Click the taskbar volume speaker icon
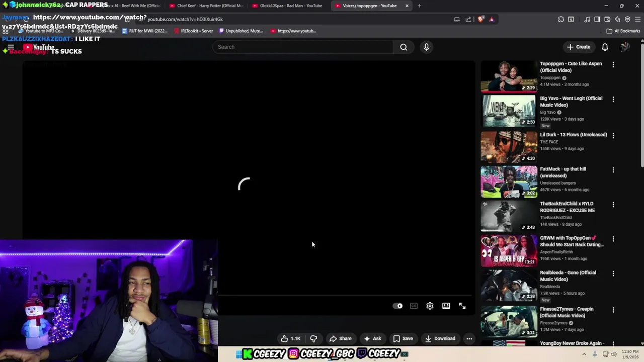 click(613, 354)
